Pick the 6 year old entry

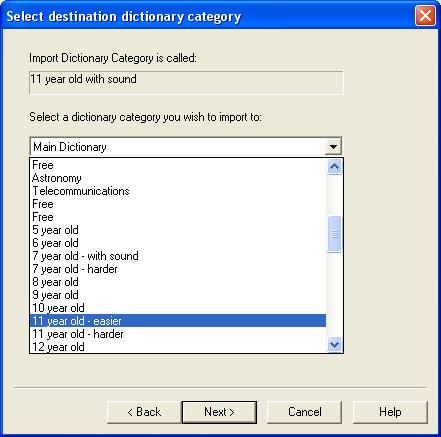178,243
